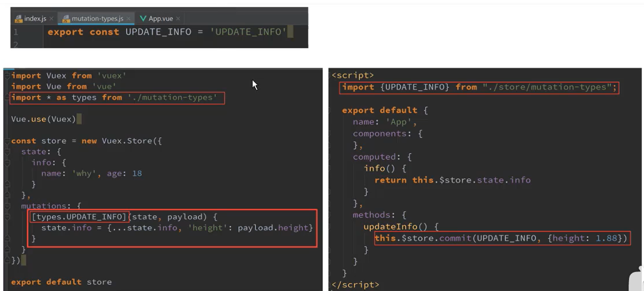Viewport: 644px width, 291px height.
Task: Open the App.vue tab
Action: 161,18
